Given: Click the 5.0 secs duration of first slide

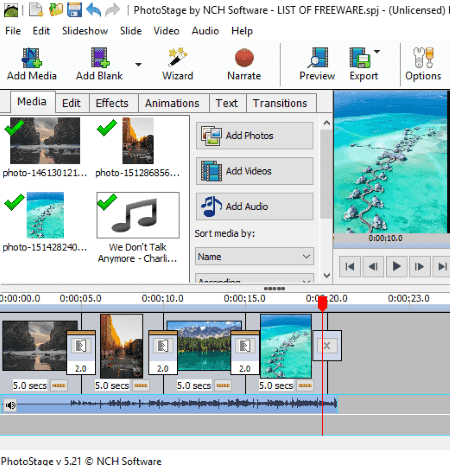Looking at the screenshot, I should (x=30, y=386).
